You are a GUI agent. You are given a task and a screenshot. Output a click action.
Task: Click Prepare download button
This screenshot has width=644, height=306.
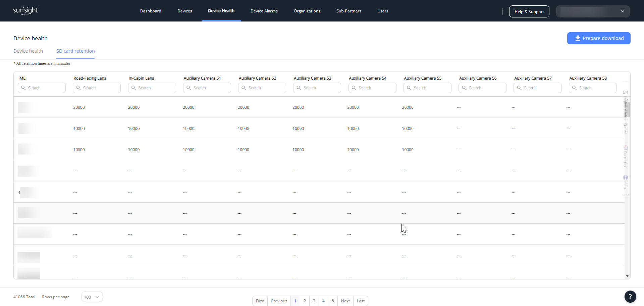coord(599,38)
